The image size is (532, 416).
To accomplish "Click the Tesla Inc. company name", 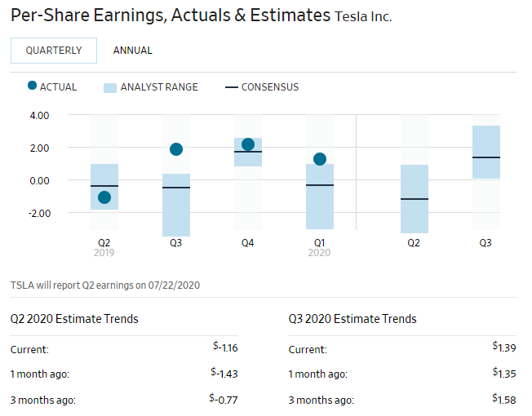I will [363, 16].
